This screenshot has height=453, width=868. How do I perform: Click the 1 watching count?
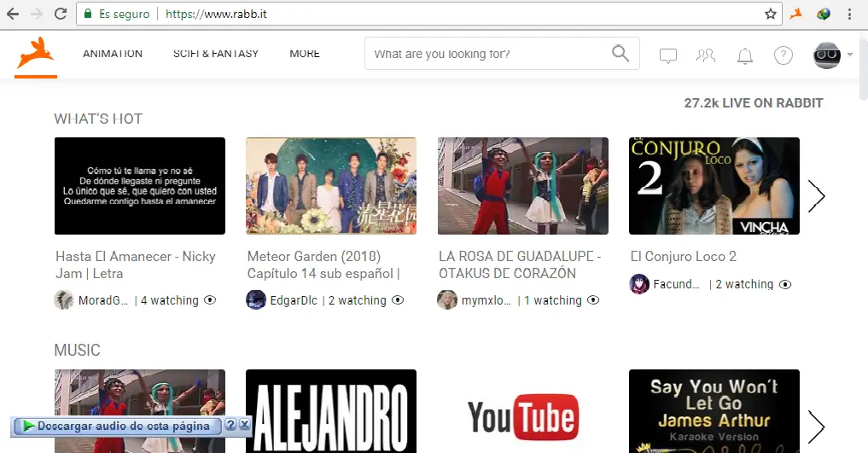[x=553, y=300]
